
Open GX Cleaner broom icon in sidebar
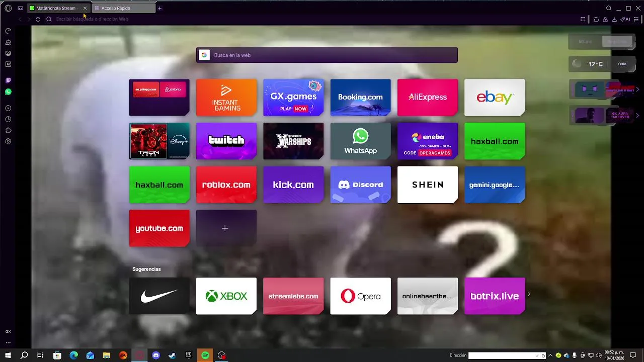8,42
